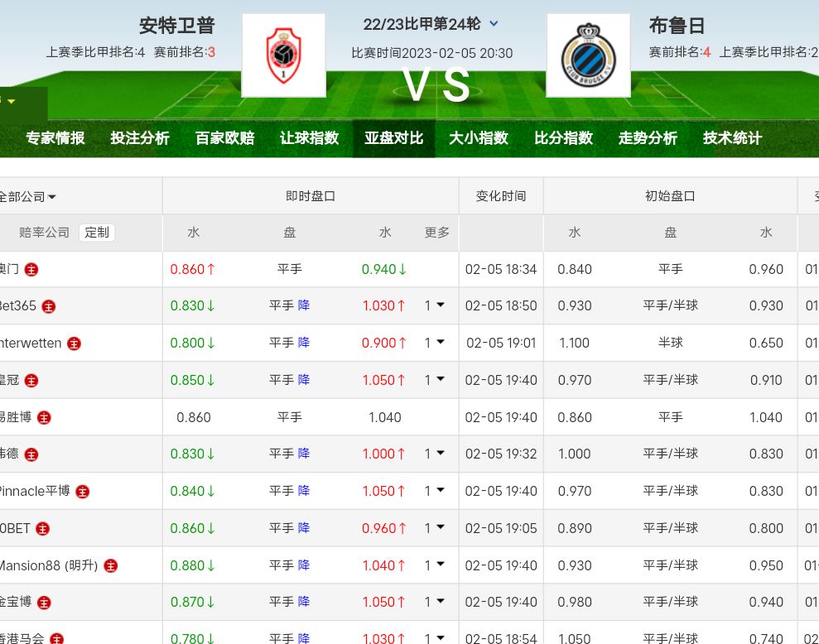The width and height of the screenshot is (819, 644).
Task: Open the 百家欧赔 tab
Action: pos(224,138)
